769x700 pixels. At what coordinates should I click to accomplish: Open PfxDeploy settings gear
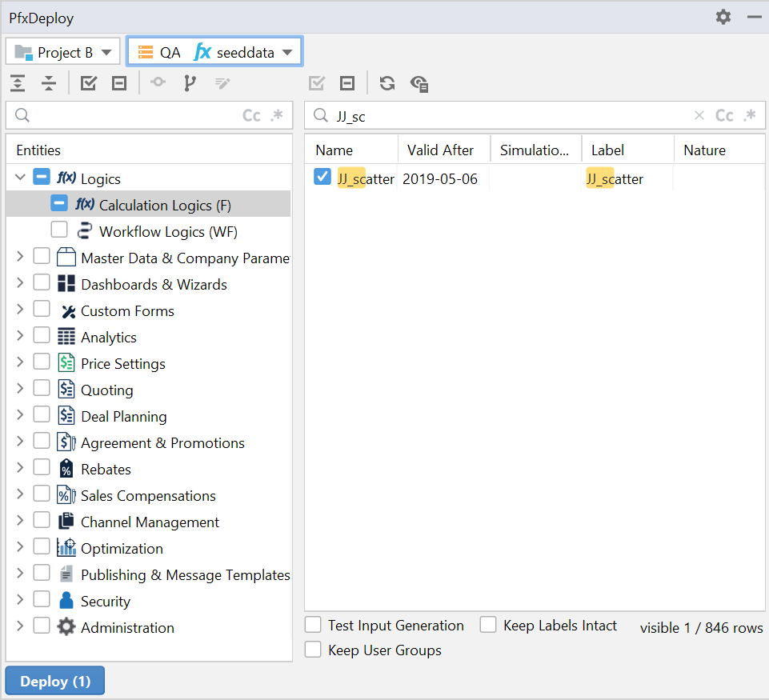pos(723,17)
